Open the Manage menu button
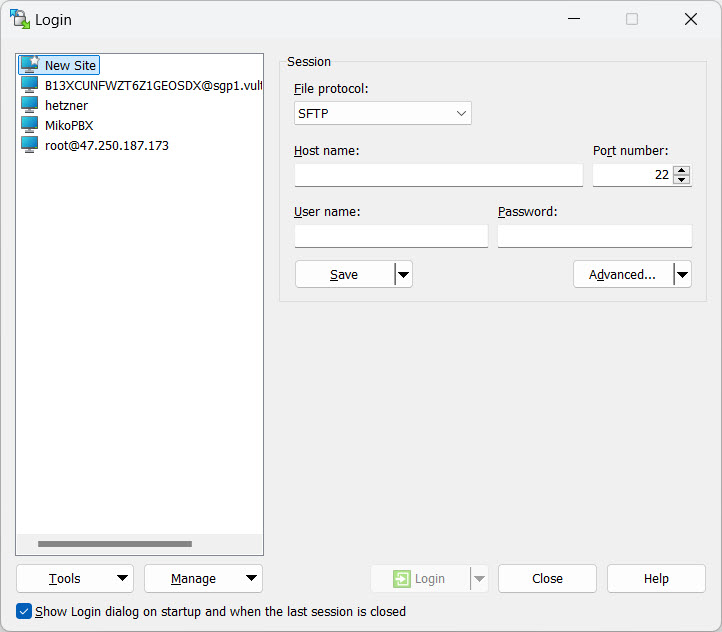 (x=203, y=579)
